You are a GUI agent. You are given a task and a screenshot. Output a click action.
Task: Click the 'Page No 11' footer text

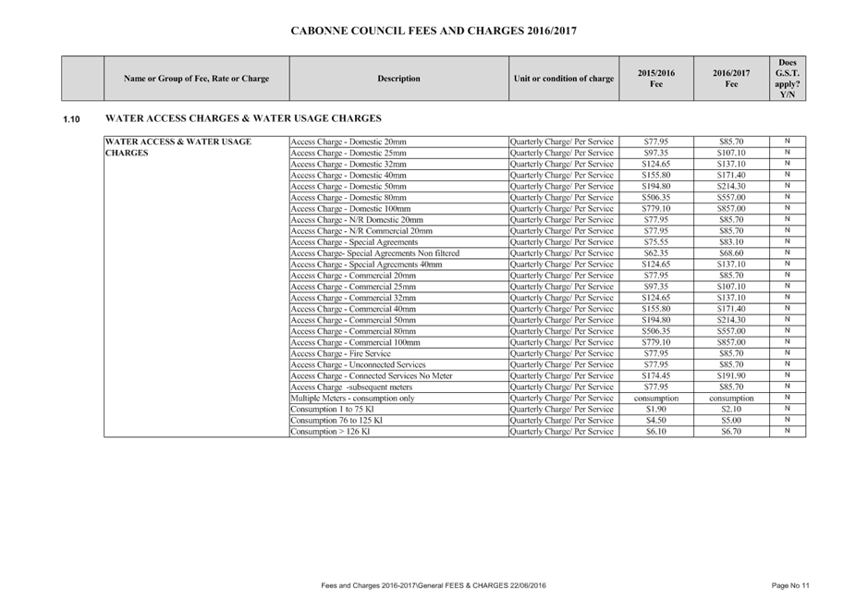790,585
